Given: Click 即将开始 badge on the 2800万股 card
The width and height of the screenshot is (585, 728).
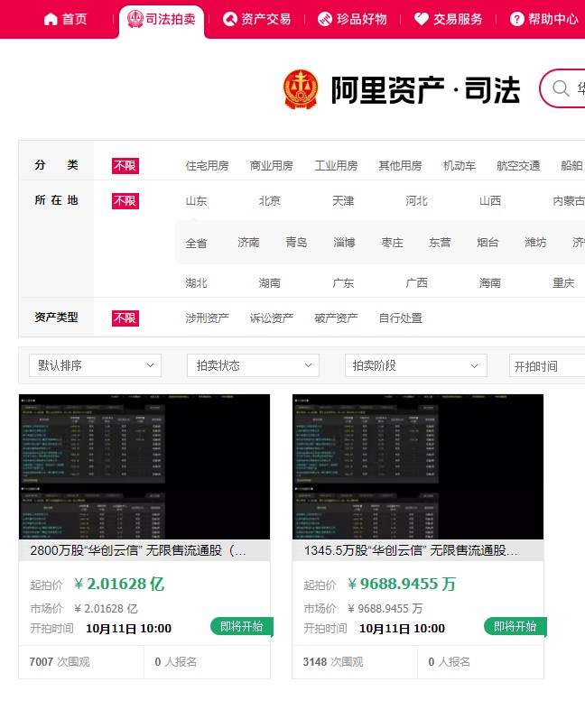Looking at the screenshot, I should point(242,626).
